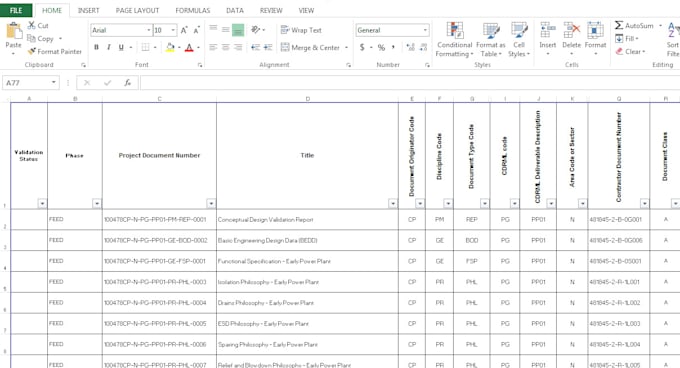Select the Middle Align icon
The width and height of the screenshot is (680, 368).
tap(226, 29)
